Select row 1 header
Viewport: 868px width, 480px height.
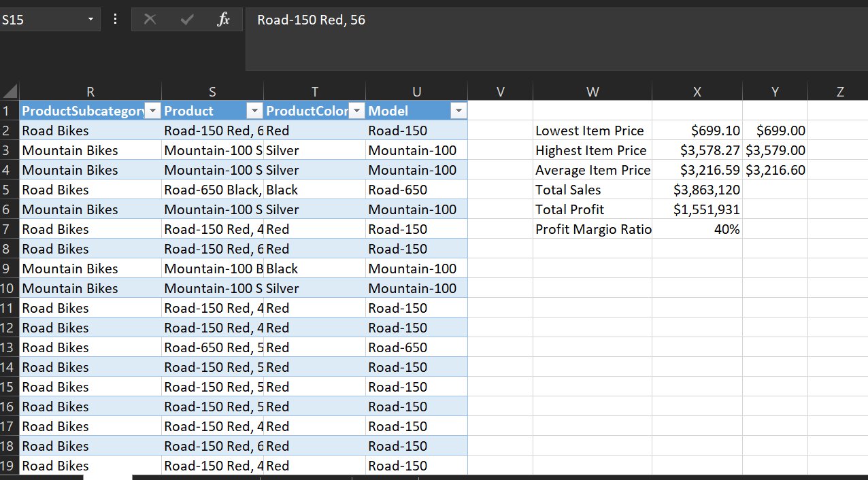[10, 111]
